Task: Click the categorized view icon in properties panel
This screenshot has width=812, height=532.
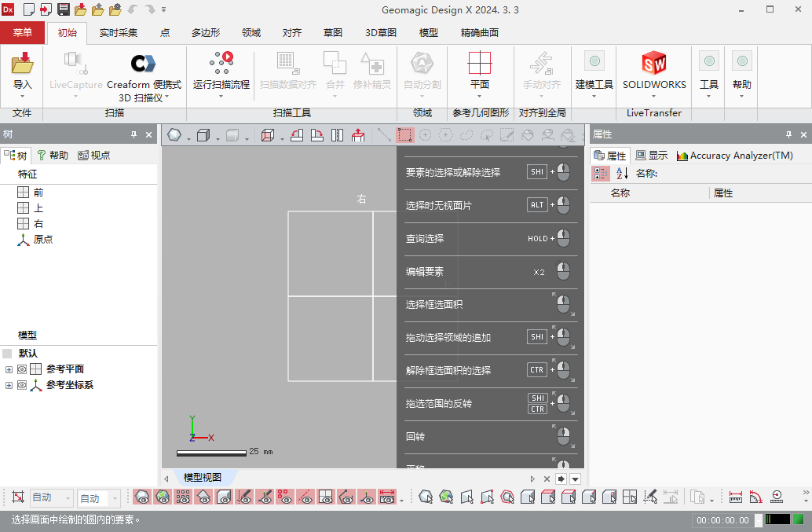Action: [601, 174]
